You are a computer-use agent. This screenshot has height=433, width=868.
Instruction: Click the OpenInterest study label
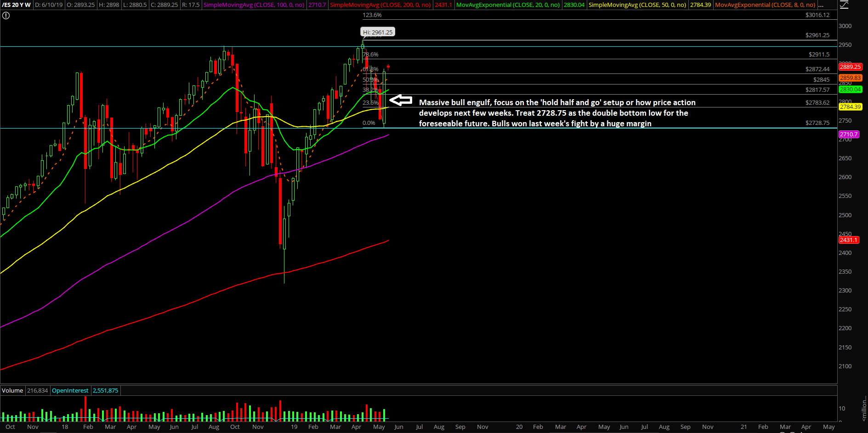(70, 391)
